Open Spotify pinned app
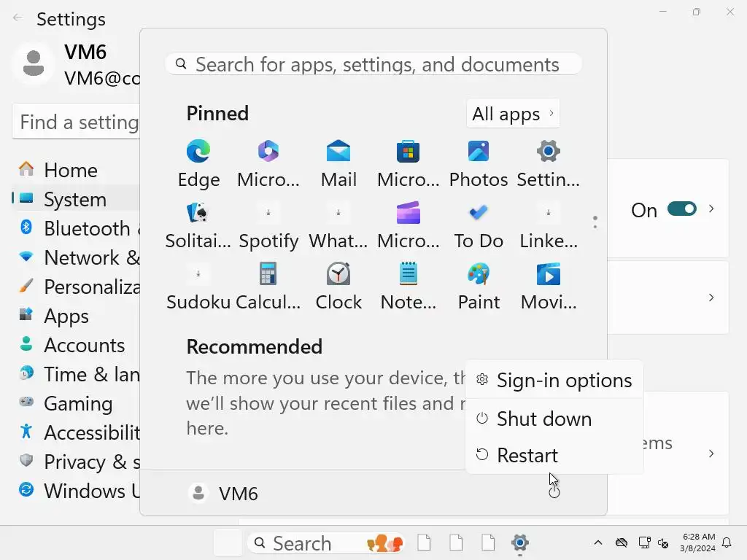Screen dimensions: 747x560 click(268, 225)
